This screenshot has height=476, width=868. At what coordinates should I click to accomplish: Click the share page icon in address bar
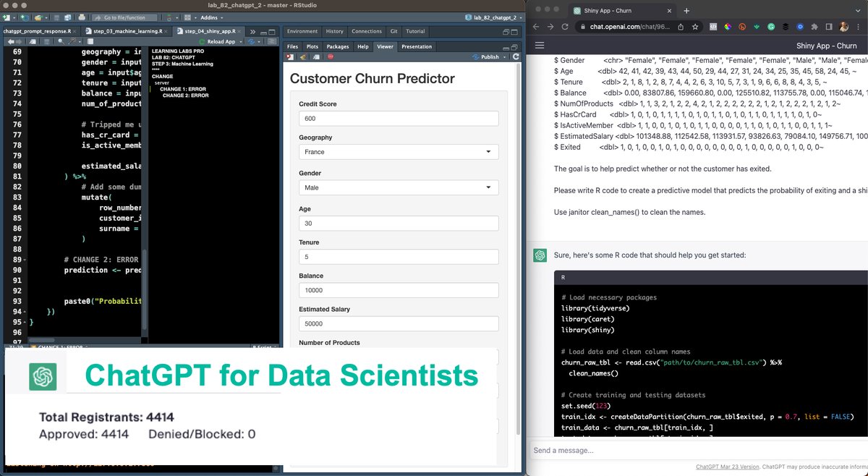tap(681, 27)
